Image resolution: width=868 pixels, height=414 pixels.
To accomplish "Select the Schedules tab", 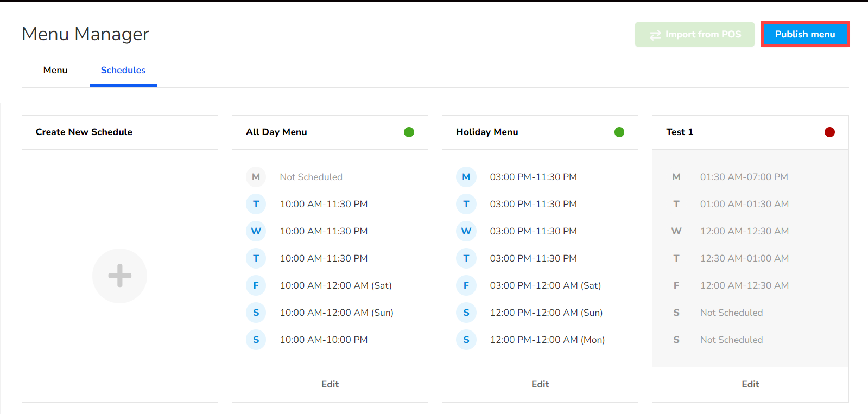I will tap(123, 70).
